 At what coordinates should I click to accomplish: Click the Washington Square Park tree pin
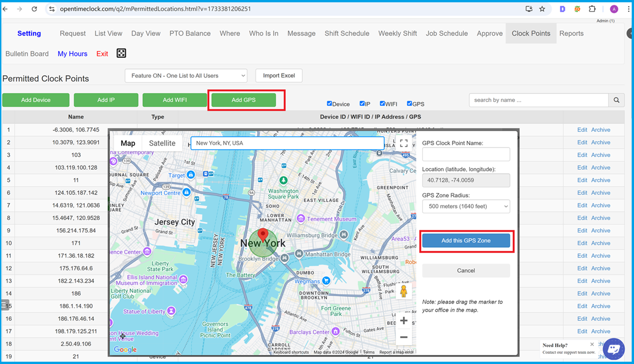click(x=284, y=180)
